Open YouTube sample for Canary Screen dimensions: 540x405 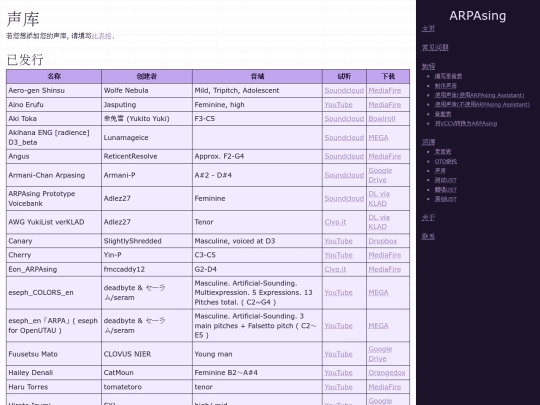coord(338,241)
